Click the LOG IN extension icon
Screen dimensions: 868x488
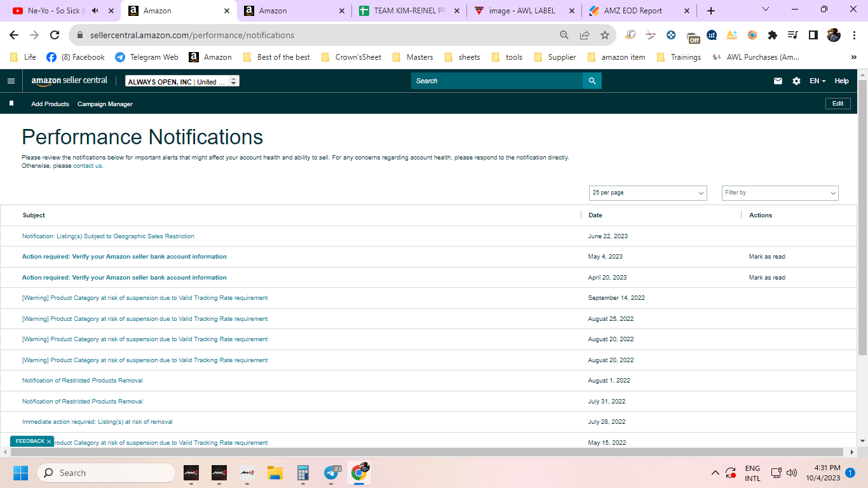click(x=651, y=35)
